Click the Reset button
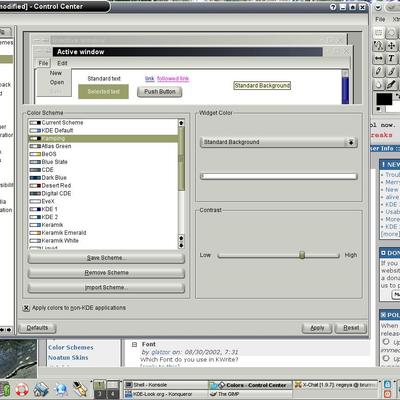This screenshot has height=400, width=400. coord(351,328)
